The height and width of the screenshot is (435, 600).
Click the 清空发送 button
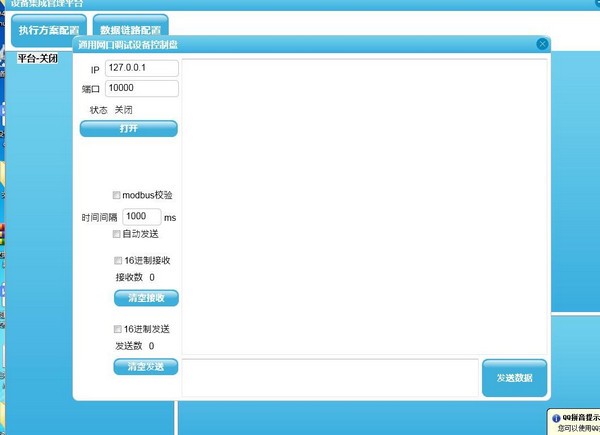point(145,367)
